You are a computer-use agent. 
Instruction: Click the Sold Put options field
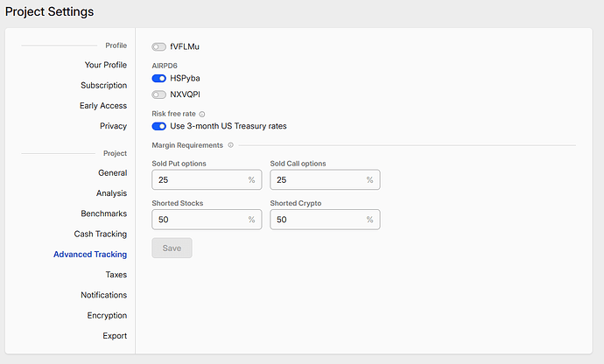click(x=200, y=180)
